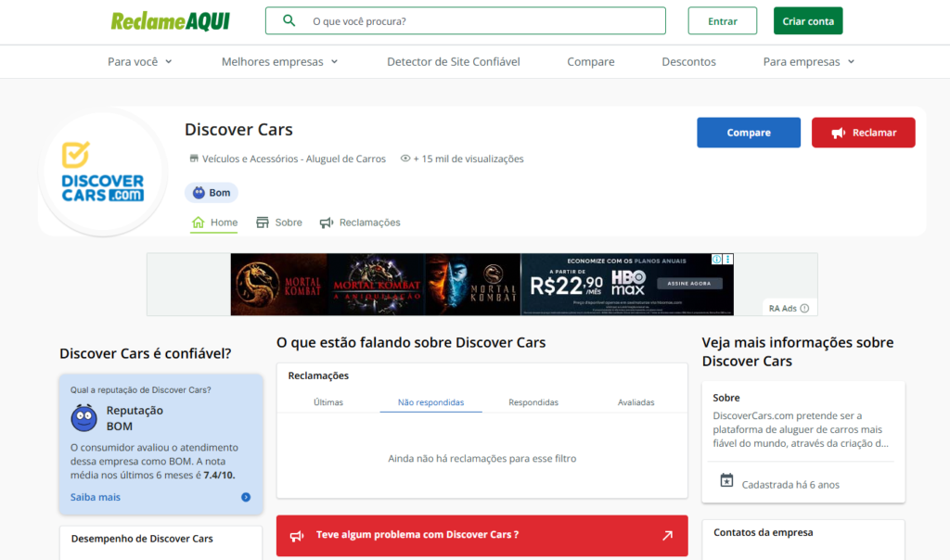Click the Mortal Kombat HBO Max ad banner

[x=481, y=285]
